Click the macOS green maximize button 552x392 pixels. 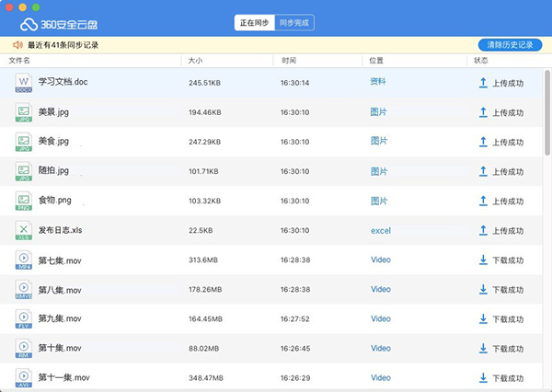[x=36, y=7]
